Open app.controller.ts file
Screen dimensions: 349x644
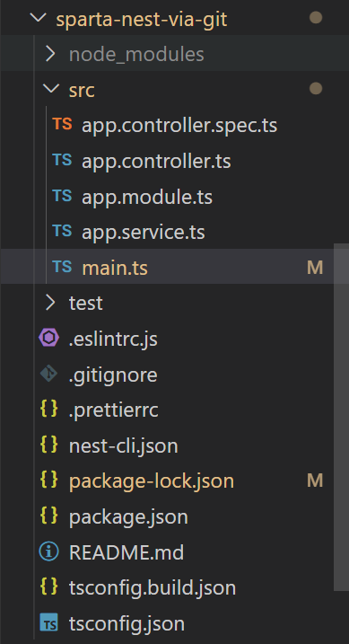click(x=156, y=161)
